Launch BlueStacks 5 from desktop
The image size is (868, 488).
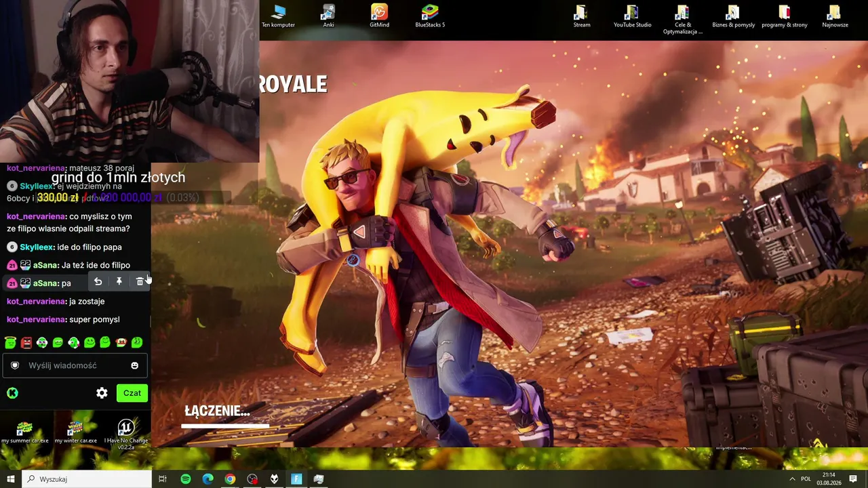[x=430, y=16]
